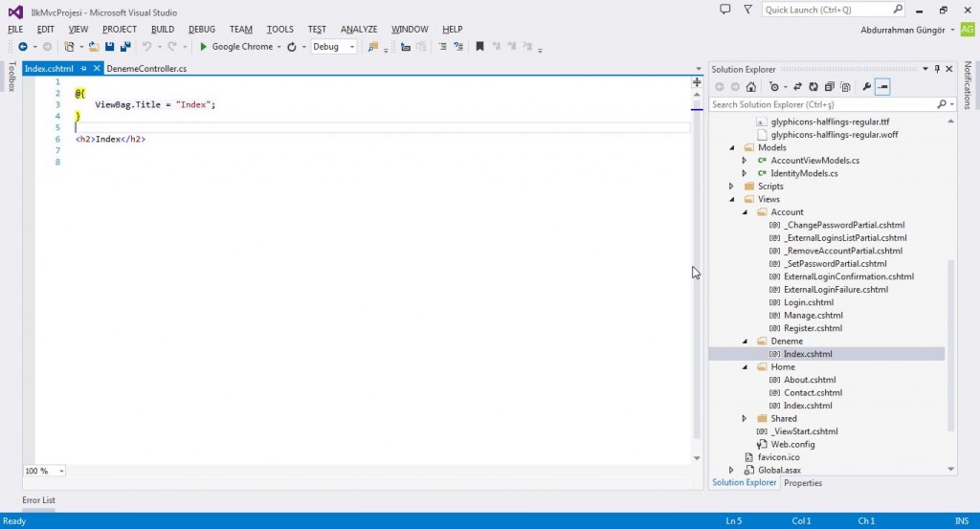Click the Home icon in Solution Explorer
Image resolution: width=980 pixels, height=529 pixels.
[x=751, y=87]
